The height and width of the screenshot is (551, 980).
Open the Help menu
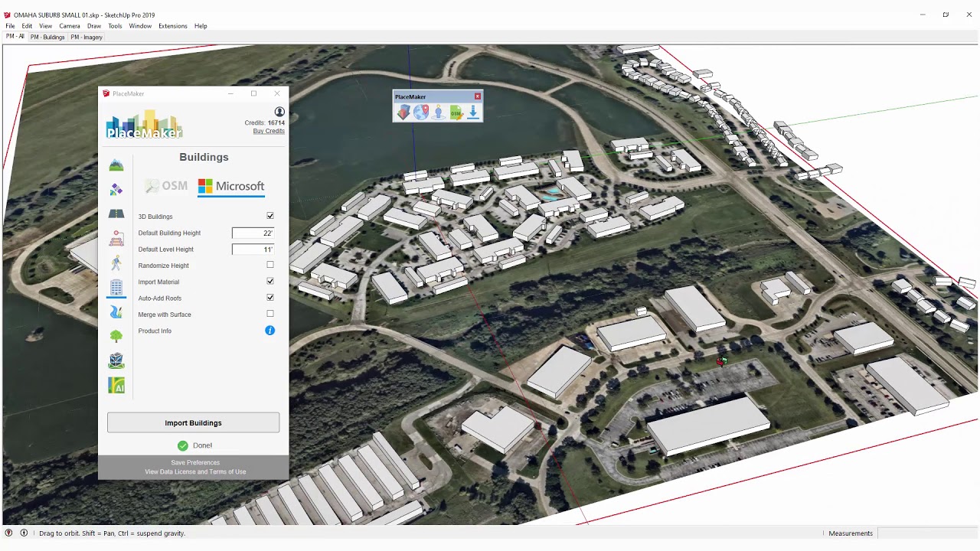tap(201, 26)
